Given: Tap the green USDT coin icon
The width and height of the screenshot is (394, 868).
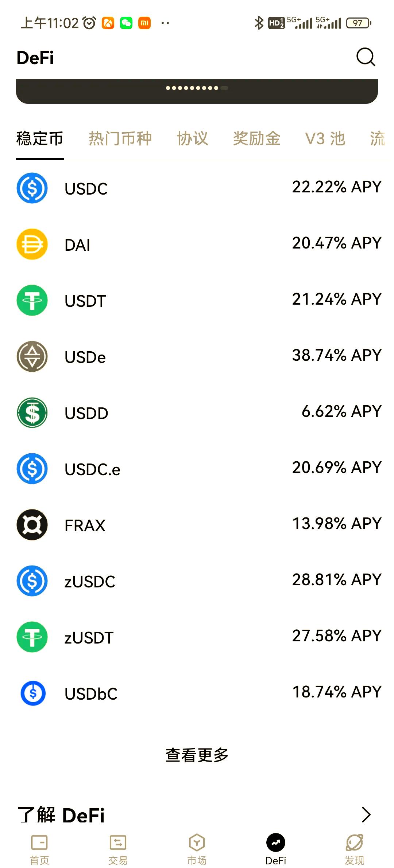Looking at the screenshot, I should 32,300.
